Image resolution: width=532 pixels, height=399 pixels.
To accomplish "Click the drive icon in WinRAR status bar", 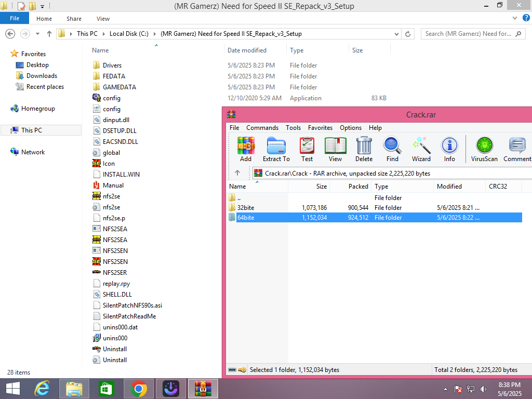I will (x=232, y=370).
